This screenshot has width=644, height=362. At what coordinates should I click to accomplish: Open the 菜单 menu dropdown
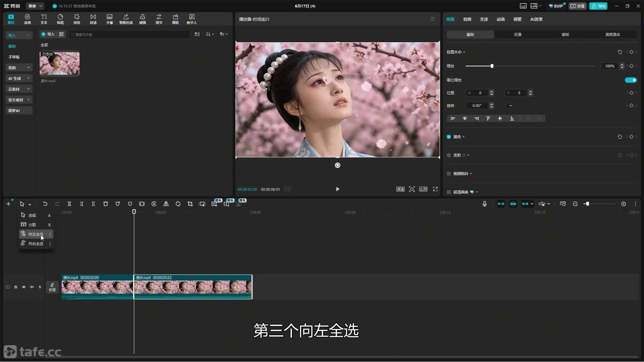(x=35, y=6)
